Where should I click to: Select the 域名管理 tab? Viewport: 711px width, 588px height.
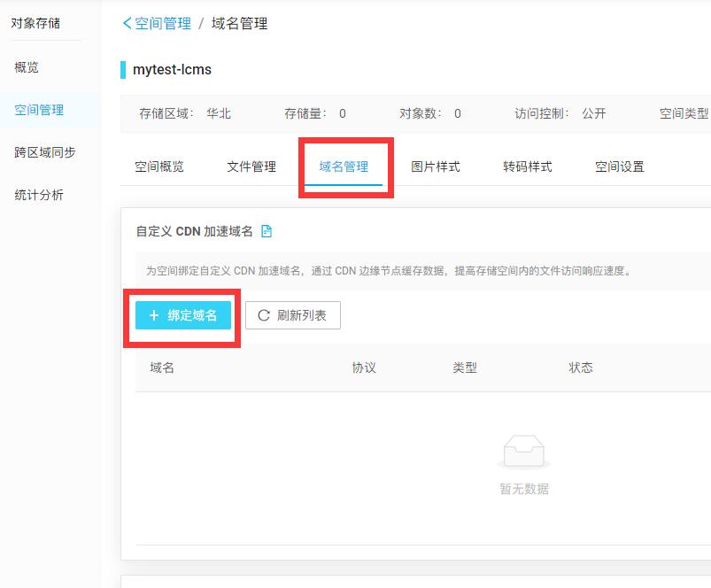coord(344,166)
